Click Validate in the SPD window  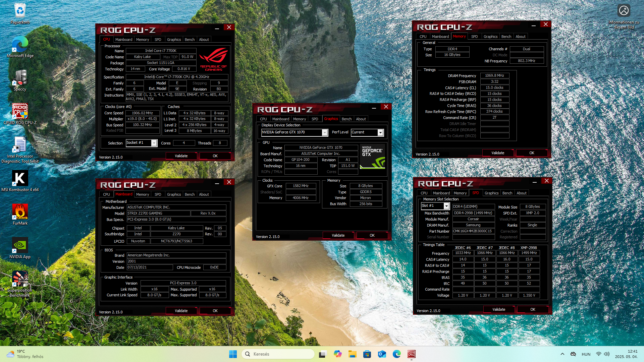pyautogui.click(x=499, y=309)
